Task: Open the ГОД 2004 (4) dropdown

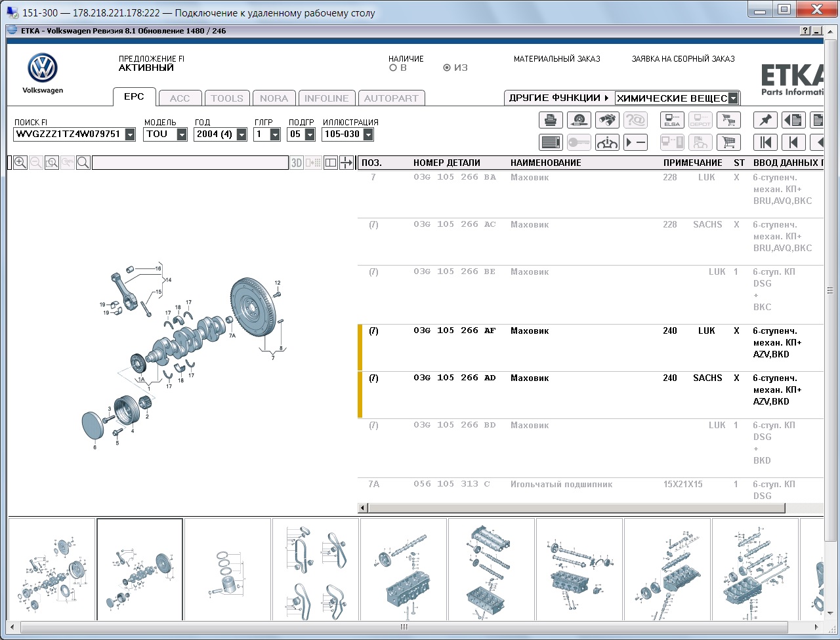Action: [x=241, y=134]
